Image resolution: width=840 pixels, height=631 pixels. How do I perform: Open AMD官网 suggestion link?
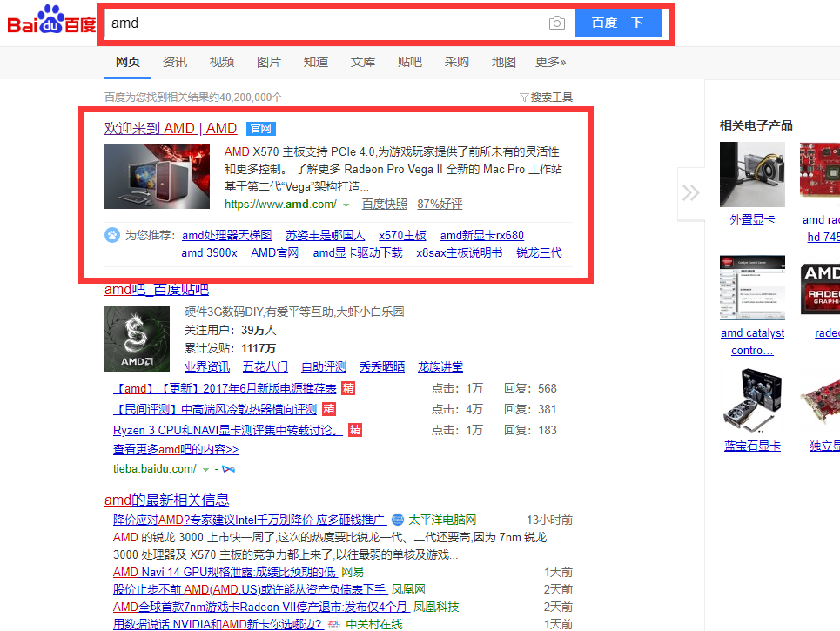coord(275,252)
